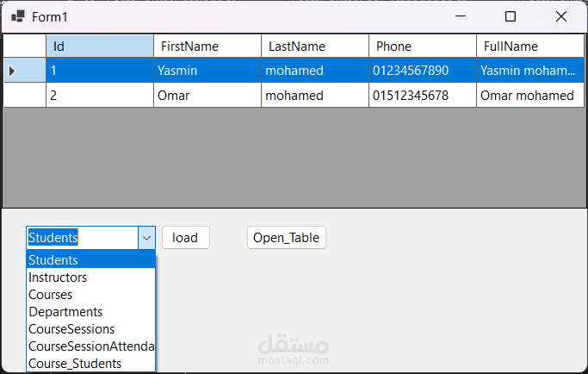Collapse the table list with the dropdown arrow
Screen dimensions: 588x374
point(146,238)
